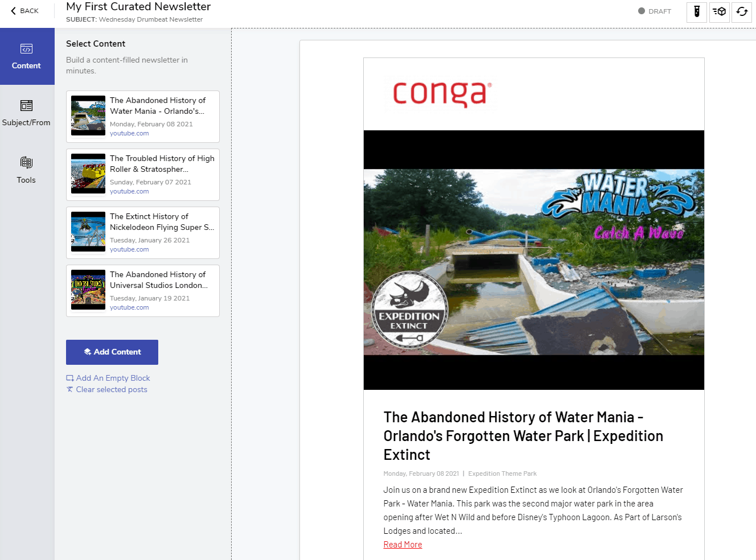Open the Tools sidebar tab
This screenshot has height=560, width=756.
pyautogui.click(x=26, y=171)
